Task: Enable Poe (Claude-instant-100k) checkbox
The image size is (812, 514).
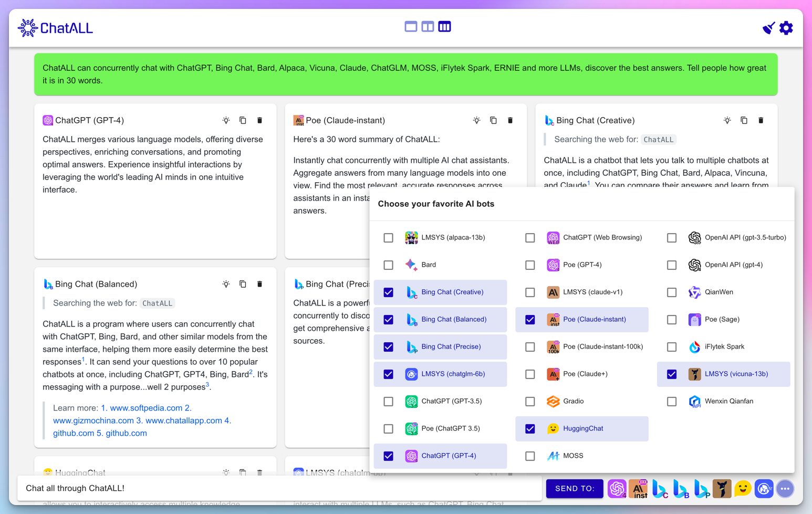Action: tap(530, 347)
